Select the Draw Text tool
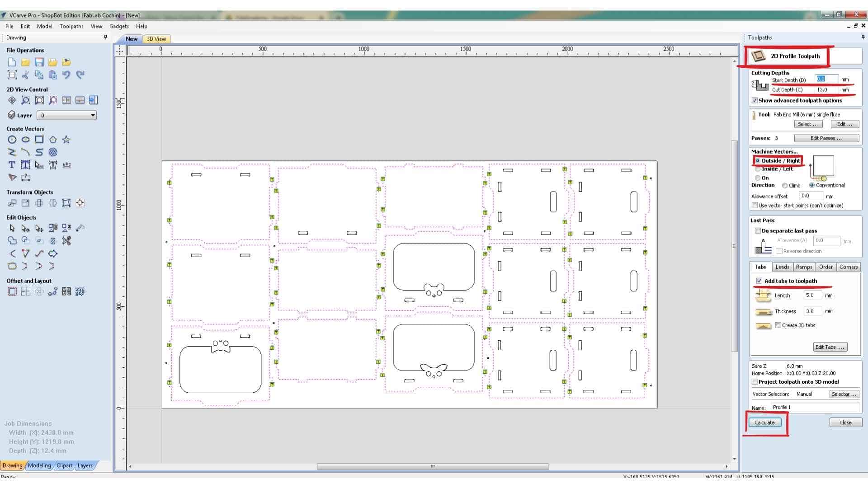Image resolution: width=868 pixels, height=488 pixels. pyautogui.click(x=12, y=165)
